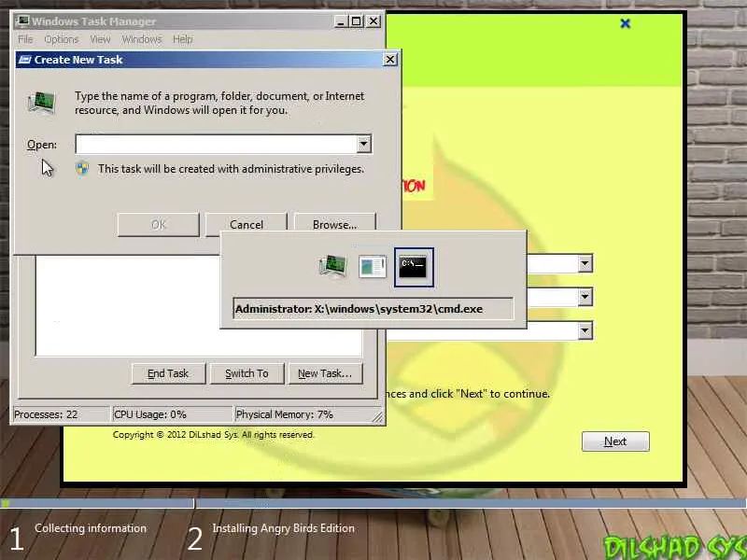
Task: Click the administrative privileges notice text
Action: (x=231, y=169)
